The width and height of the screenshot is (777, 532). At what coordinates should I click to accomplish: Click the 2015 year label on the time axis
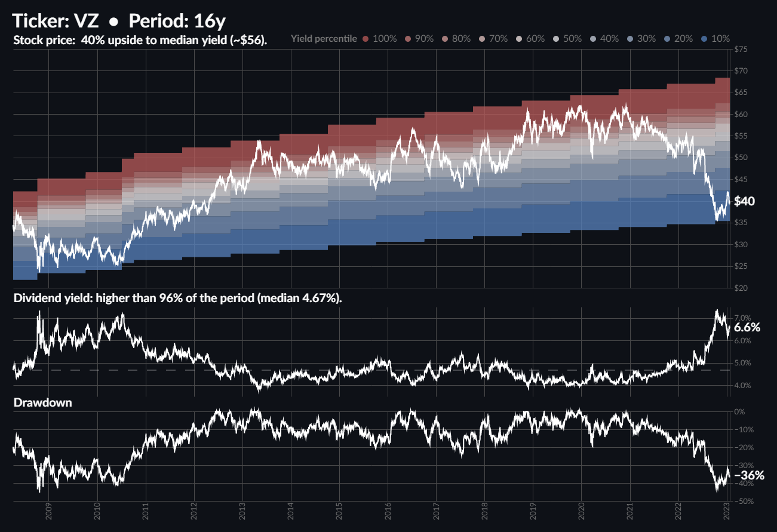339,512
